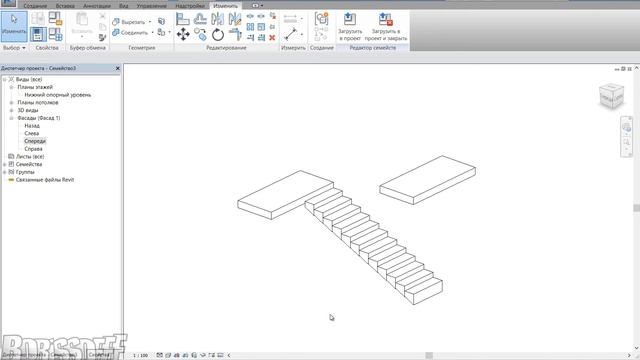Image resolution: width=640 pixels, height=360 pixels.
Task: Collapse the Виды (все) tree node
Action: click(x=4, y=80)
